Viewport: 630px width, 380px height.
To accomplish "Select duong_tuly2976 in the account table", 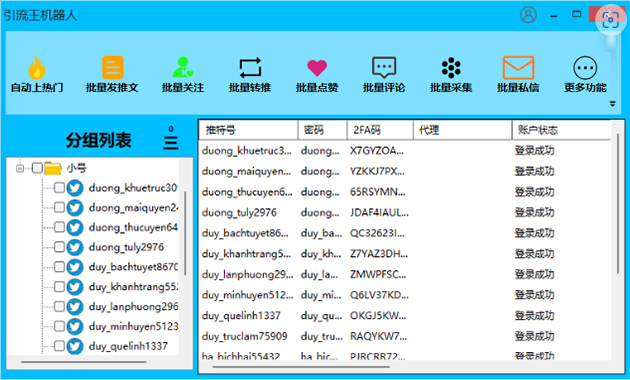I will 405,212.
